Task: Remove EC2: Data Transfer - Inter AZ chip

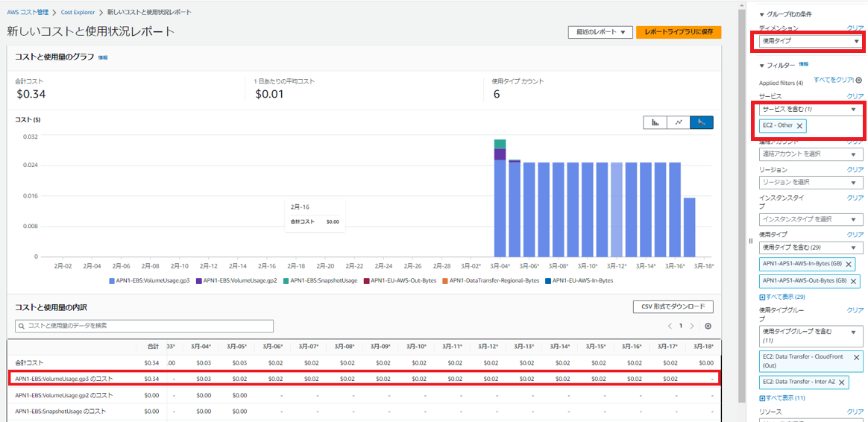Action: [x=841, y=382]
